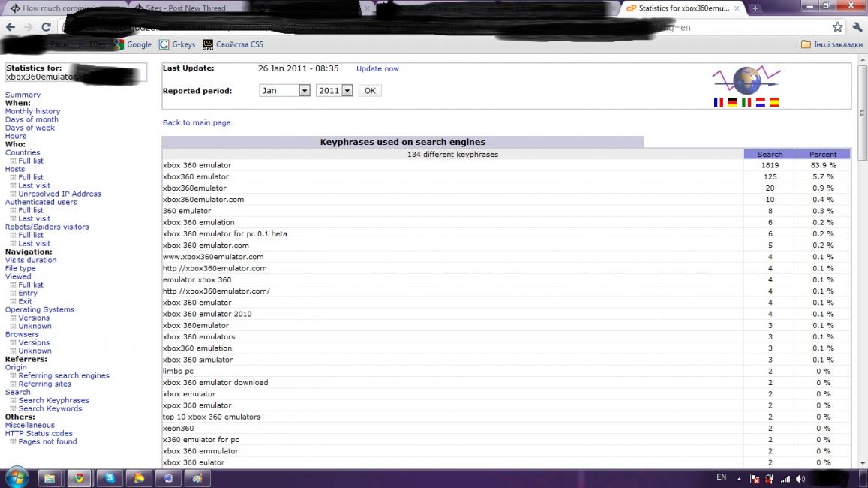This screenshot has height=488, width=868.
Task: Switch language via the Italian flag
Action: coord(746,102)
